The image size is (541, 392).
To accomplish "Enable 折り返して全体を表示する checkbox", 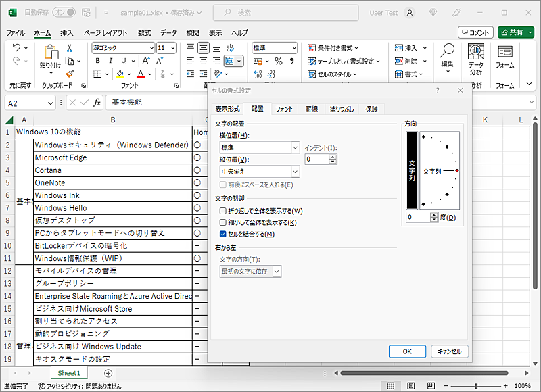I will point(223,212).
